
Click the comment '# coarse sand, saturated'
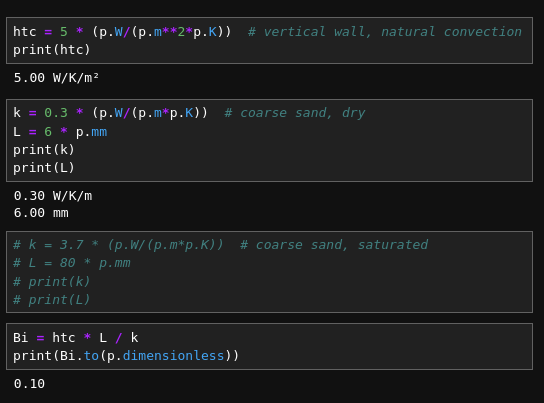(334, 245)
